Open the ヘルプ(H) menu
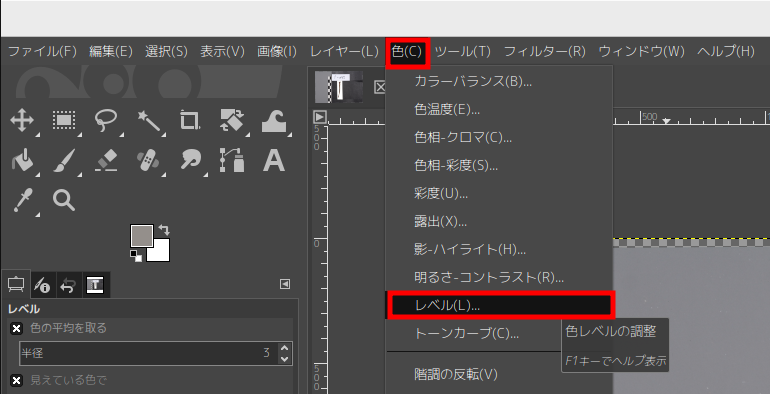 click(x=726, y=51)
